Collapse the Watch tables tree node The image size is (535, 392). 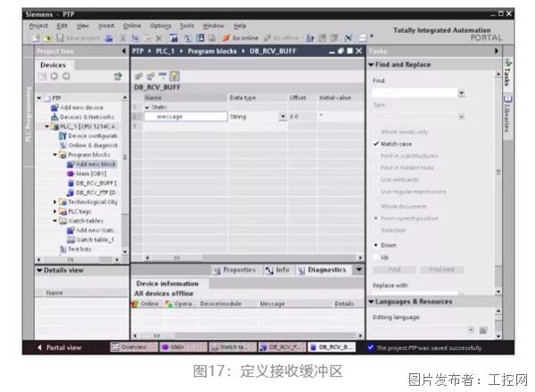55,221
